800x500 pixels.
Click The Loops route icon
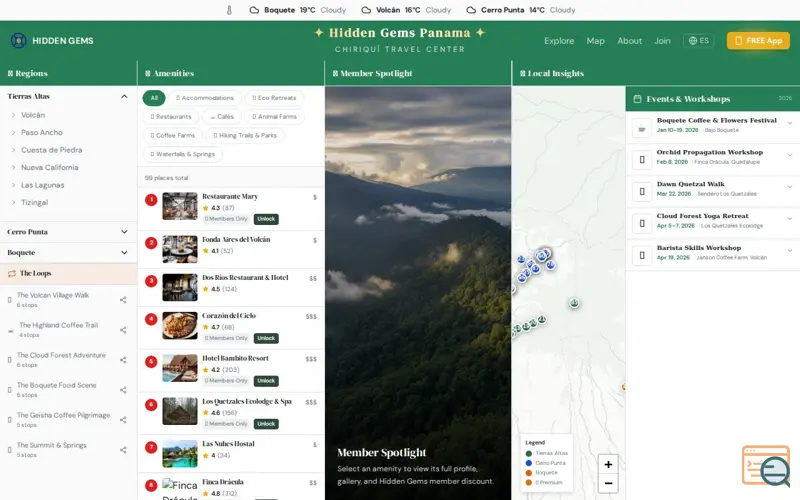click(x=12, y=274)
